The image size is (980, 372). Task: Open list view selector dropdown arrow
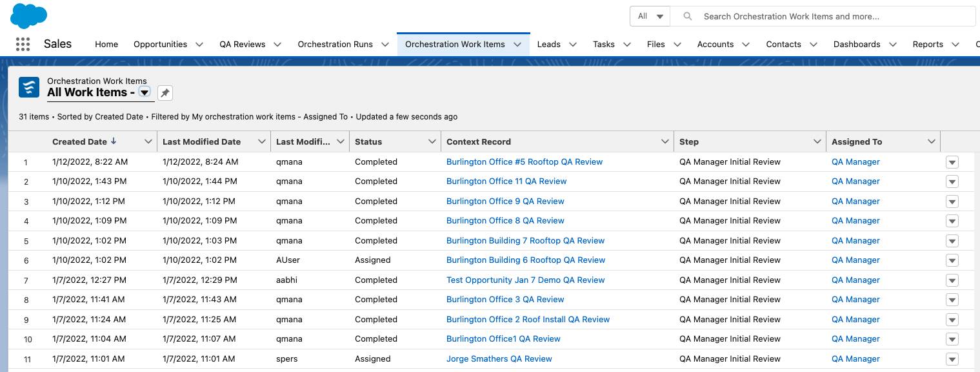(145, 92)
